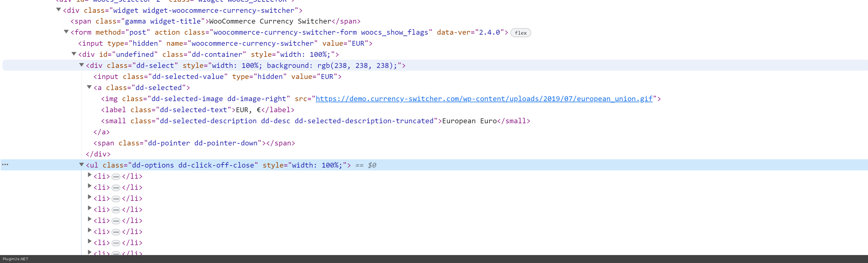Image resolution: width=868 pixels, height=263 pixels.
Task: Click the ellipsis badge in the fifth li
Action: coord(115,221)
